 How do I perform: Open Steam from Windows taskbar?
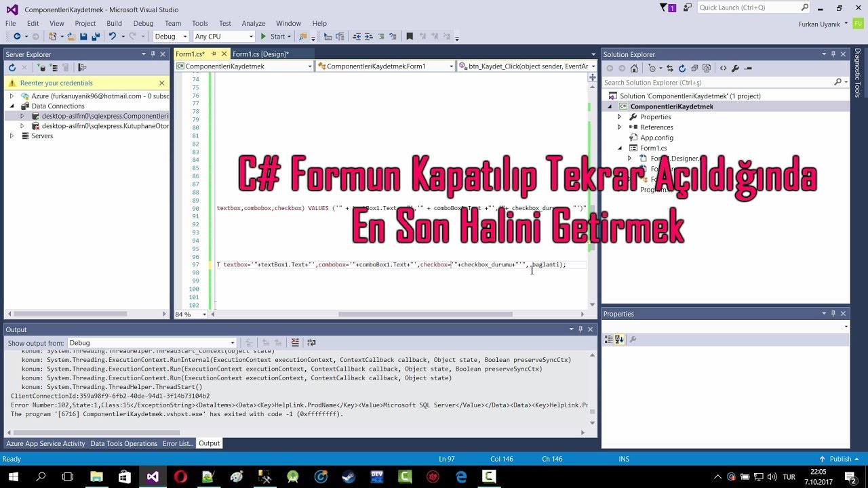(x=349, y=476)
